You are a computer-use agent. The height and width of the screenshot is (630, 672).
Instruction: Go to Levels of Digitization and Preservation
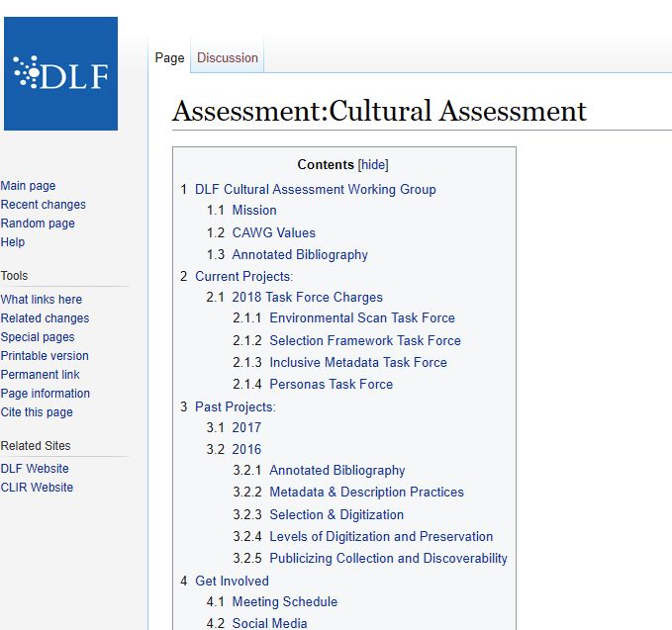click(381, 537)
